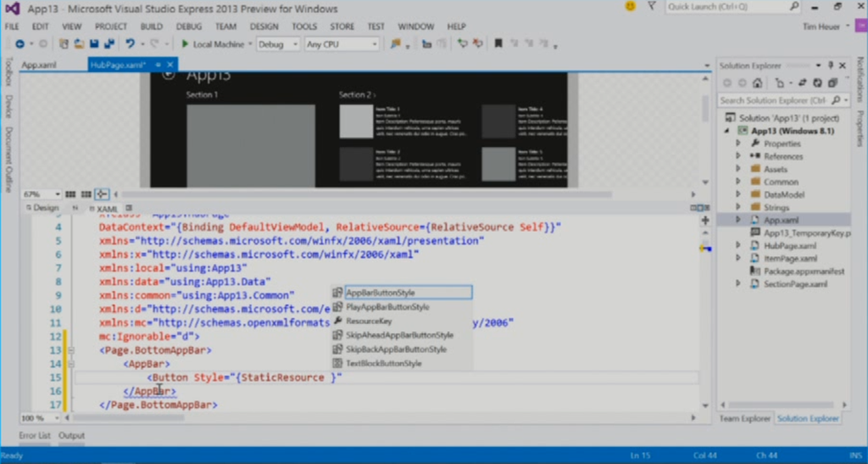Toggle snapping to snaplines icon
The height and width of the screenshot is (464, 868).
click(102, 194)
